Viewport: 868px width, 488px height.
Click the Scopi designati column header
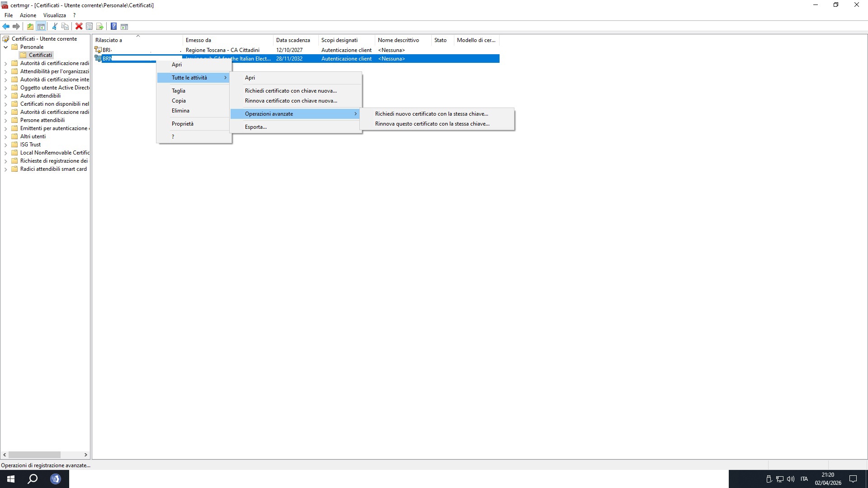346,40
